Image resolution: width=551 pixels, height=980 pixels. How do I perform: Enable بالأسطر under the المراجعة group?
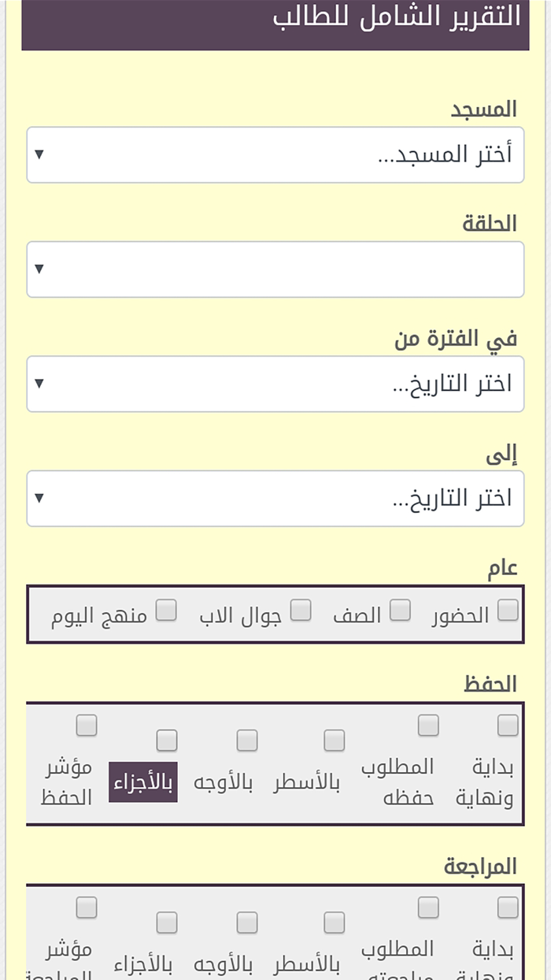tap(333, 921)
